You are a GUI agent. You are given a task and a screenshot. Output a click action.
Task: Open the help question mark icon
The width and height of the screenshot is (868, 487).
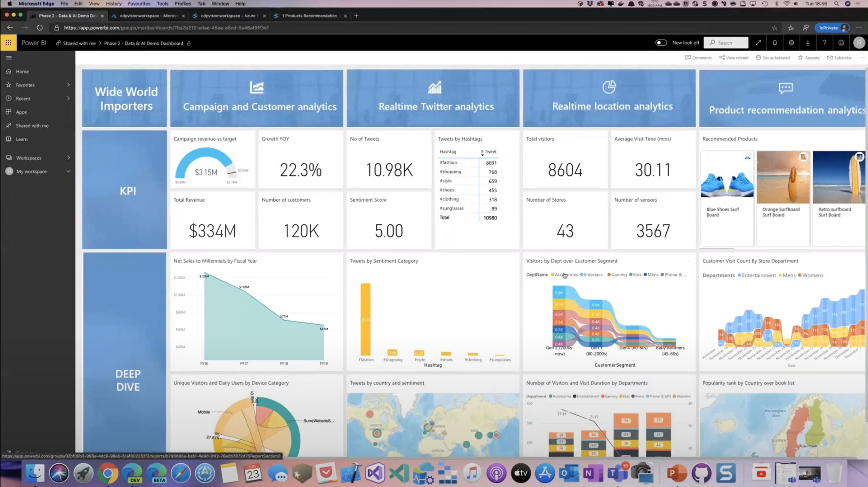pyautogui.click(x=824, y=43)
